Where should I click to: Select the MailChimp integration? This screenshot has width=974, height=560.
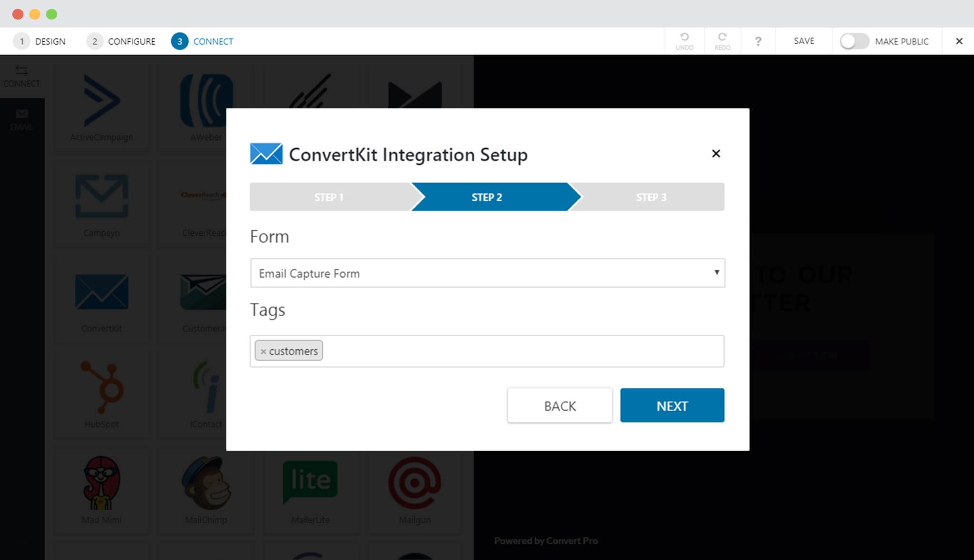click(205, 483)
